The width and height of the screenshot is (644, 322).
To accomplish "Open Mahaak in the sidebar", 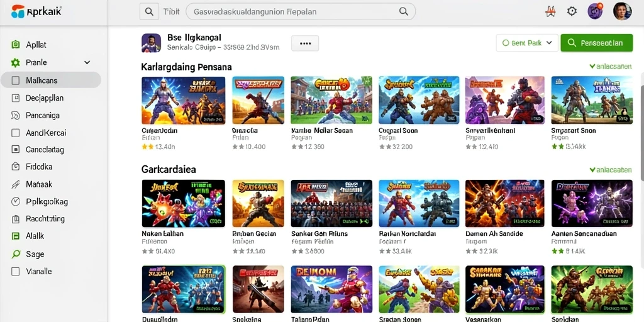I will [39, 184].
